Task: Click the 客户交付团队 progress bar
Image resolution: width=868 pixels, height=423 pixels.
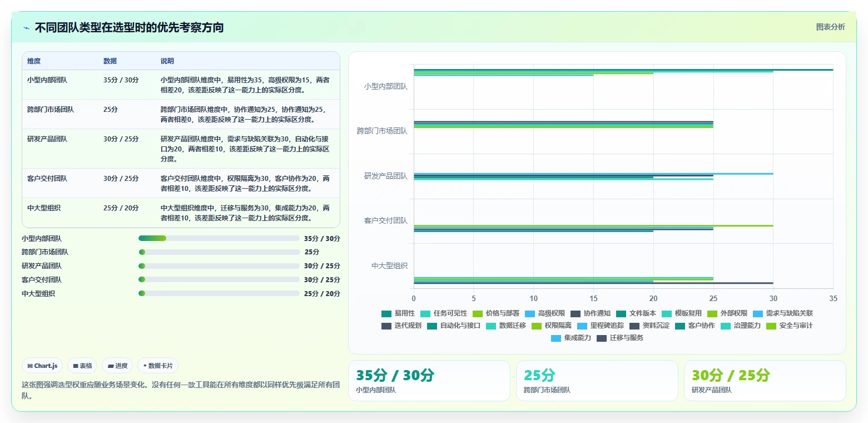Action: pyautogui.click(x=219, y=280)
